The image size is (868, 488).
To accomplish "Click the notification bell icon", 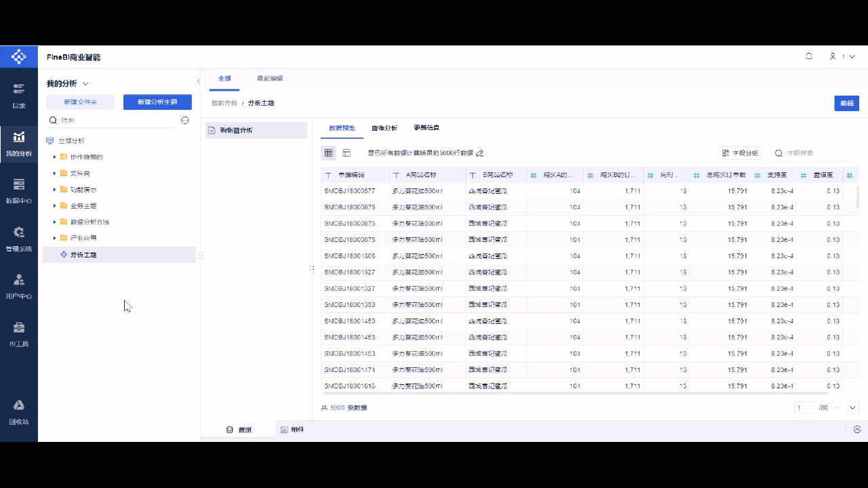I will (x=808, y=56).
